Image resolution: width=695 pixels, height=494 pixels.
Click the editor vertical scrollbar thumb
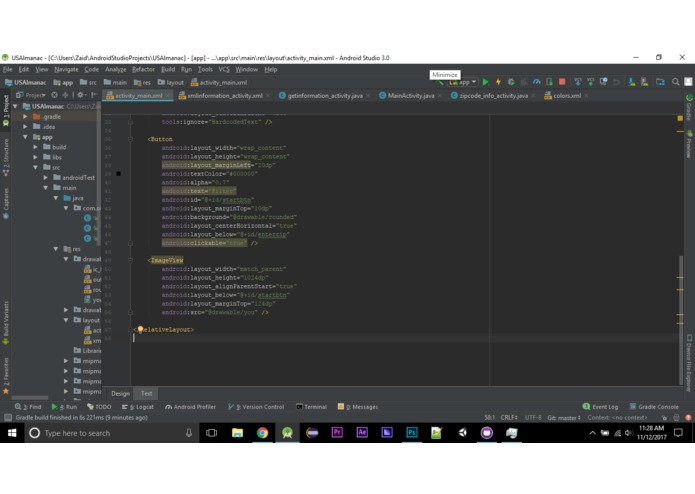(x=681, y=319)
